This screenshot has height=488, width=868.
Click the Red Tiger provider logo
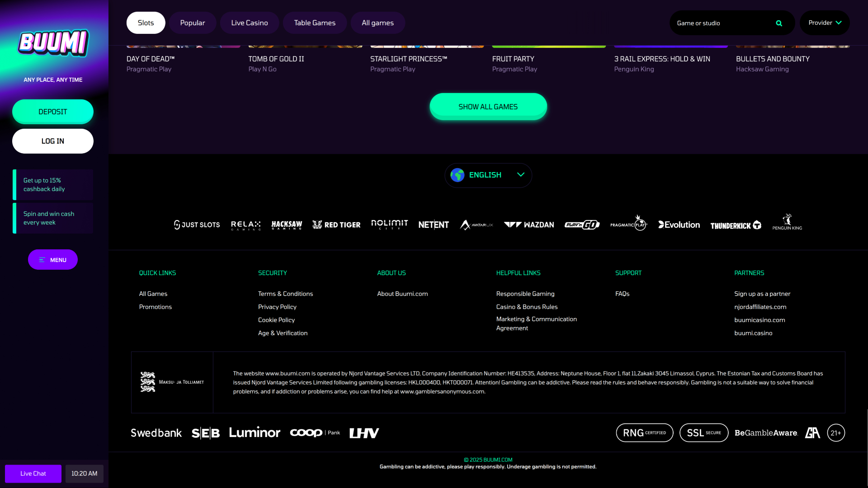(336, 225)
